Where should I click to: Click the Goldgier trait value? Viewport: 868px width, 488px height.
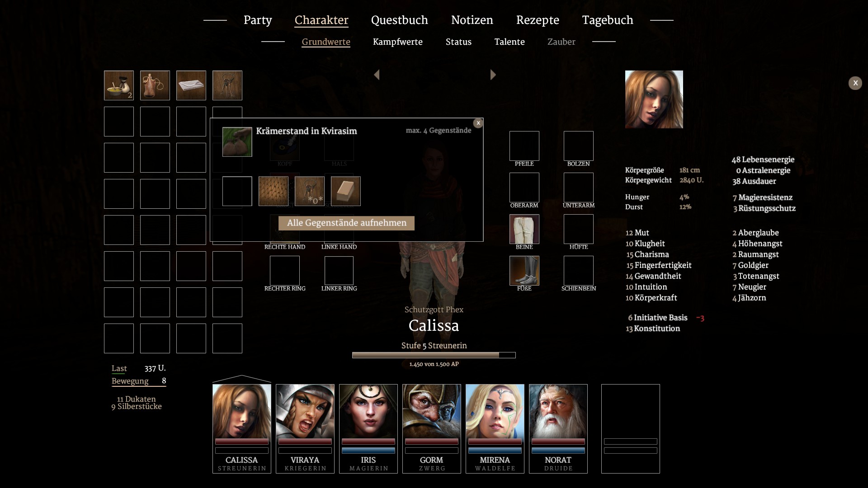(x=750, y=265)
